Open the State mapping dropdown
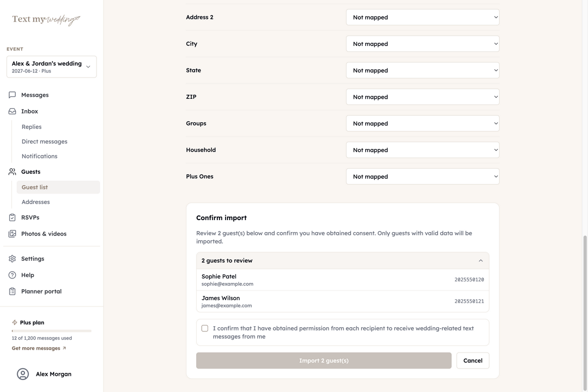The width and height of the screenshot is (588, 392). pos(423,70)
